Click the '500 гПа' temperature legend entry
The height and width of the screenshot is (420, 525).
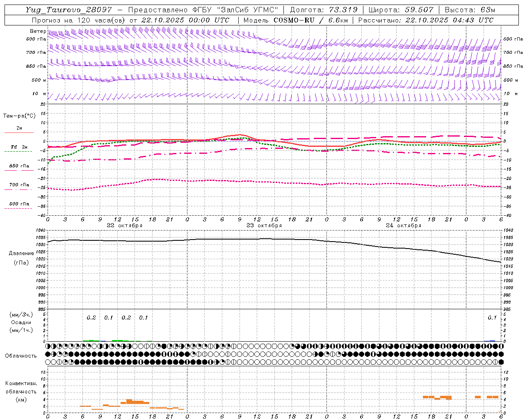tap(19, 204)
